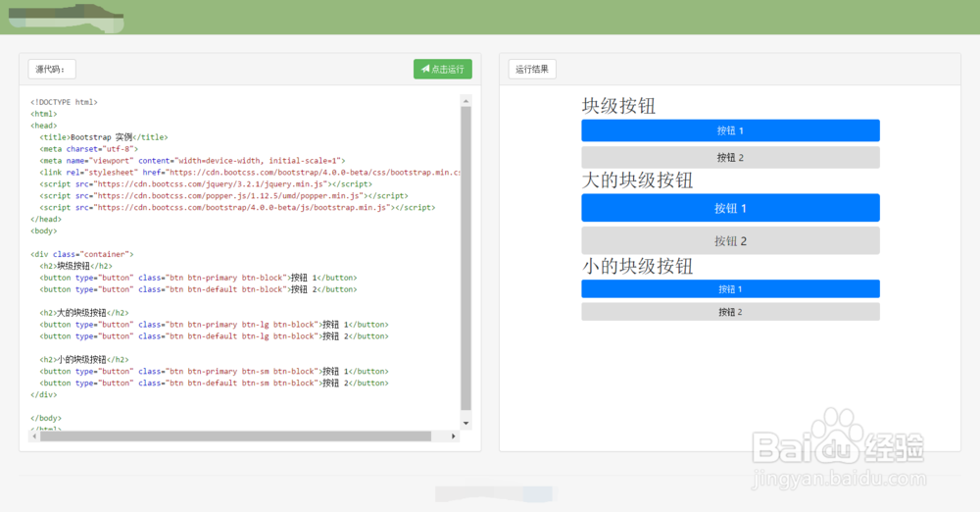980x512 pixels.
Task: Click the code editor scroll-down arrow
Action: click(465, 423)
